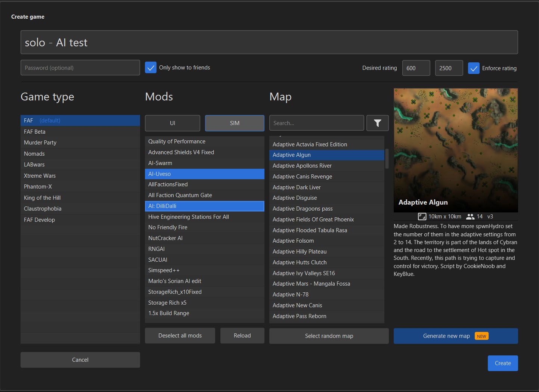Click the Create button
Viewport: 539px width, 392px height.
[503, 363]
